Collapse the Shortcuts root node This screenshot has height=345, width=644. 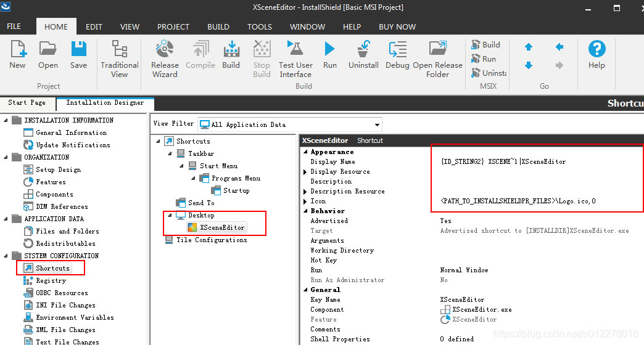(x=158, y=141)
